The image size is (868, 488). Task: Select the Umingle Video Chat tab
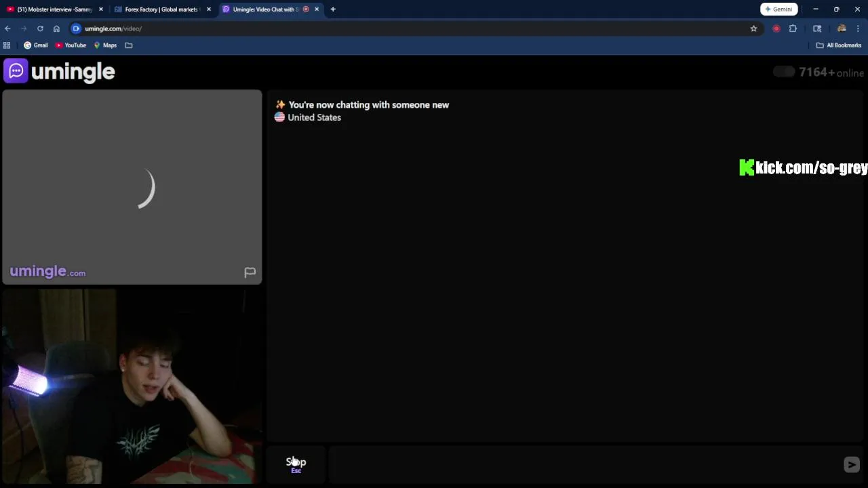click(264, 9)
